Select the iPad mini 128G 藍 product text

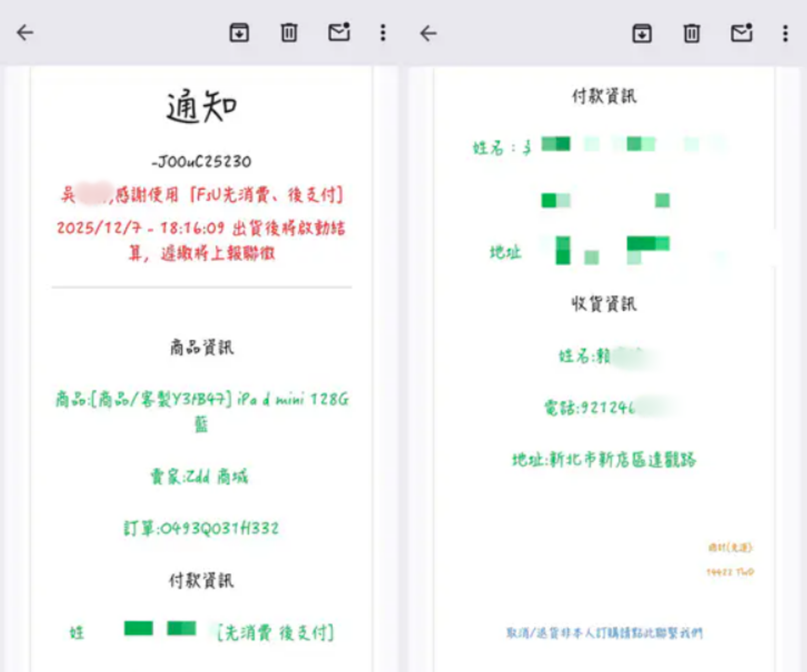(x=202, y=400)
